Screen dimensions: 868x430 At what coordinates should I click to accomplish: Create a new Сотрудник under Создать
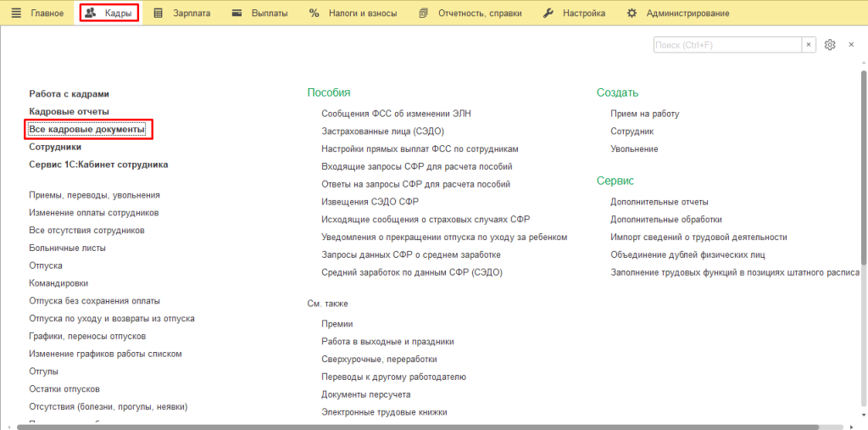632,131
